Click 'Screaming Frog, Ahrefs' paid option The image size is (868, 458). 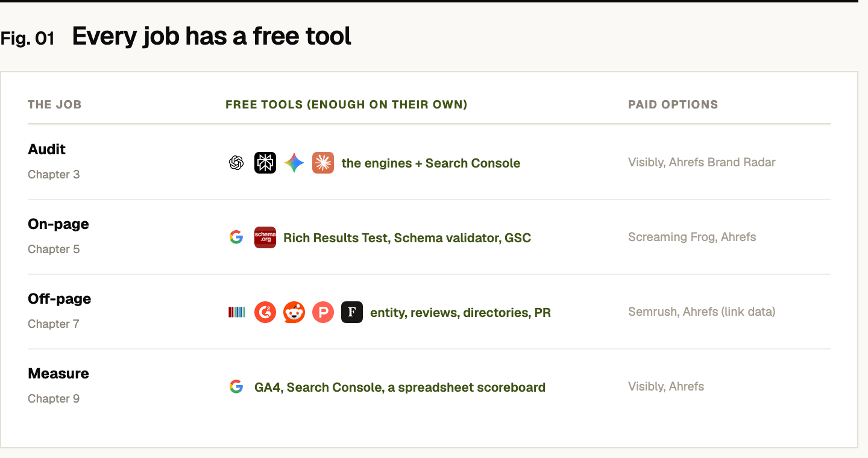pyautogui.click(x=692, y=237)
